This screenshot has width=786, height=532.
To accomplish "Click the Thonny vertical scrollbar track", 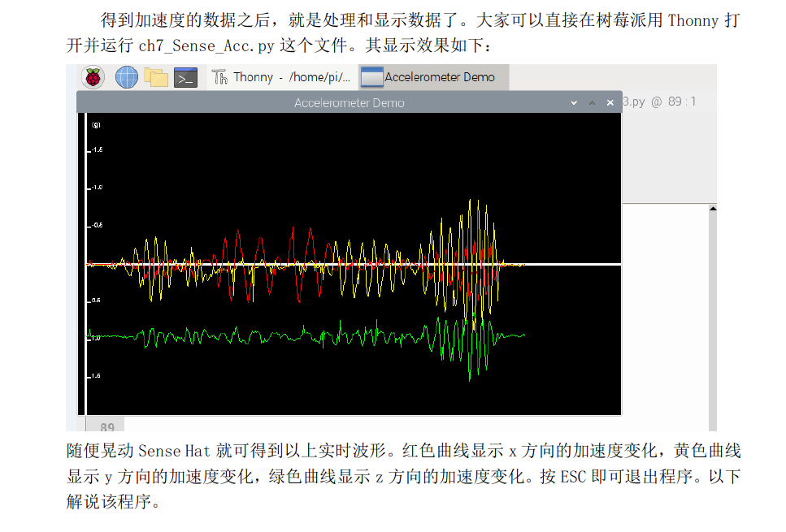I will [713, 321].
